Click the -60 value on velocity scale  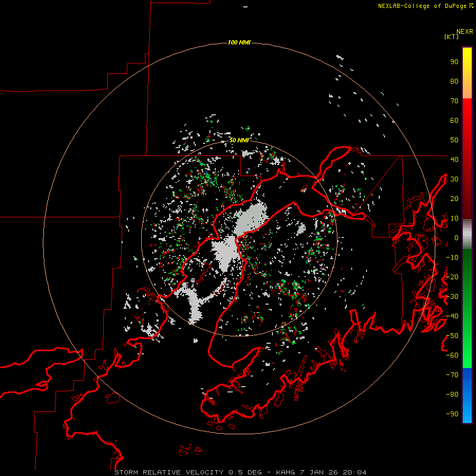[x=452, y=355]
